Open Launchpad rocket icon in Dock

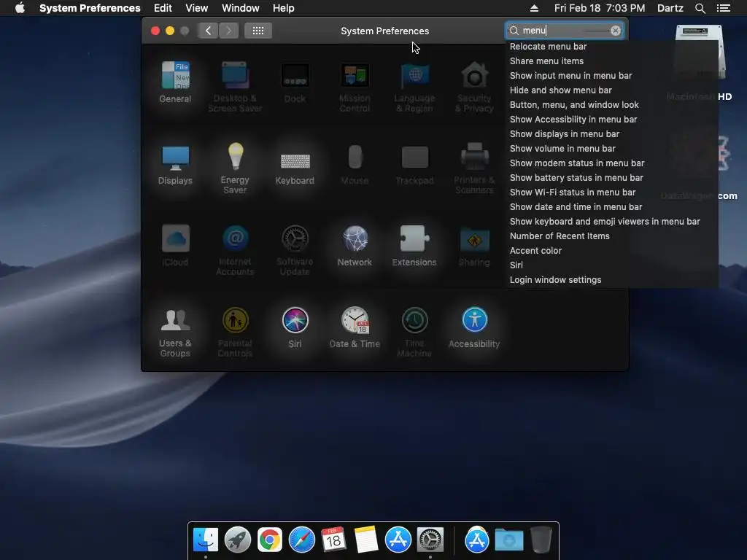pos(238,540)
